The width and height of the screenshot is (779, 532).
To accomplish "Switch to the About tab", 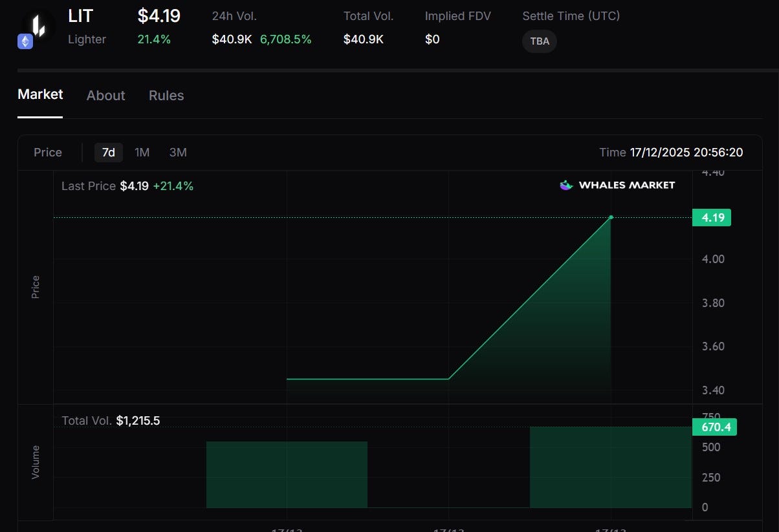I will [105, 95].
